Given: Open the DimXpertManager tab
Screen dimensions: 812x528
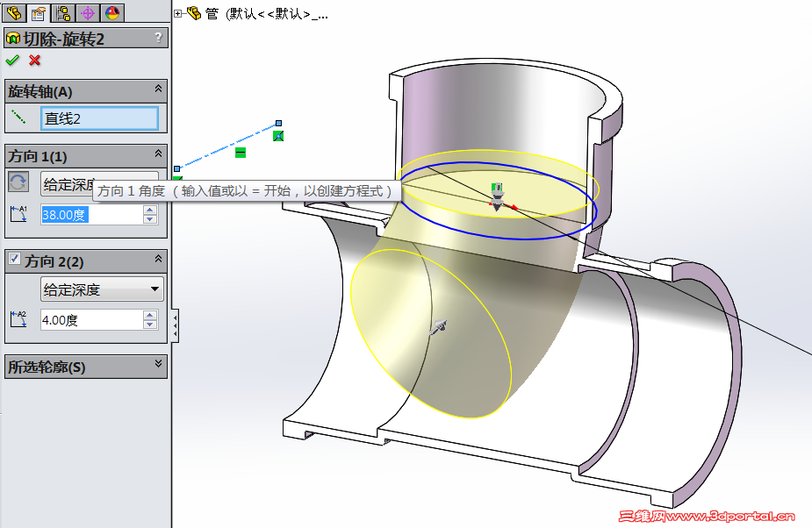Looking at the screenshot, I should [x=88, y=12].
